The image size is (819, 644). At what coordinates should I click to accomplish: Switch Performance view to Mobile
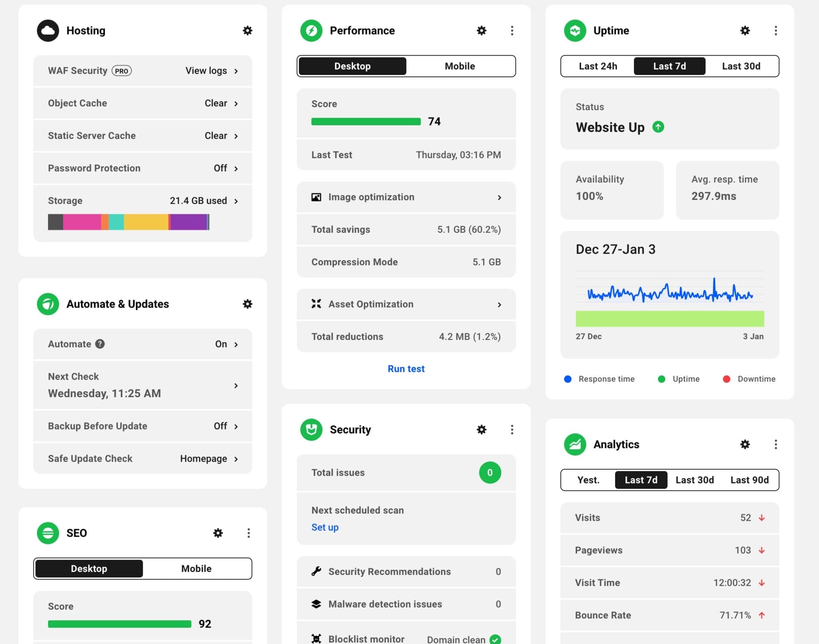coord(460,66)
